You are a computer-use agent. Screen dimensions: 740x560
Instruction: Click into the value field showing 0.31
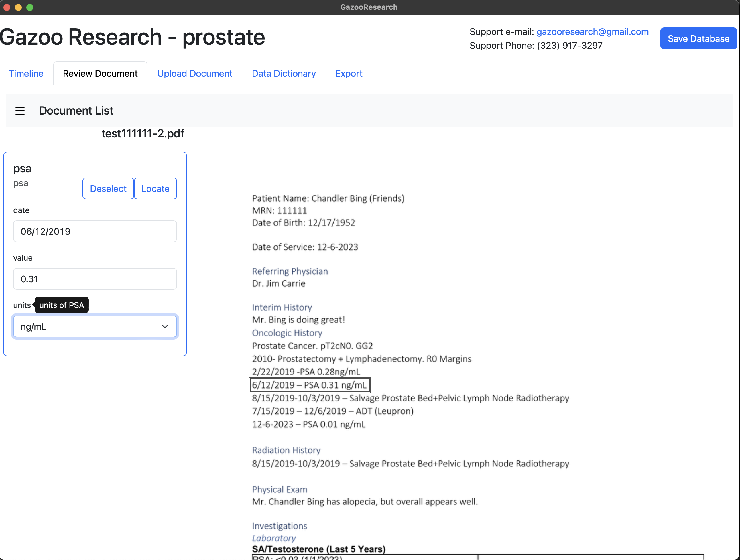(95, 279)
